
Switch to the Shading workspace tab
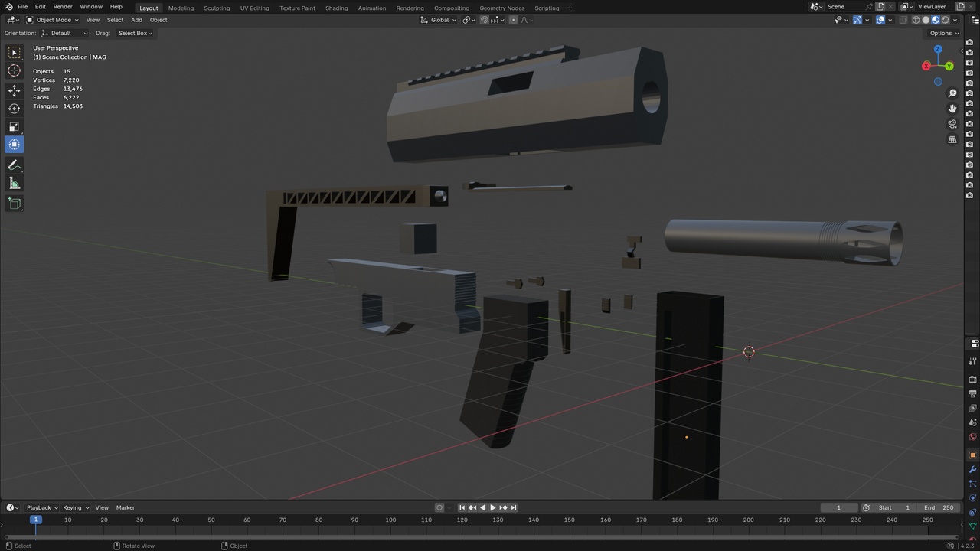(x=336, y=8)
